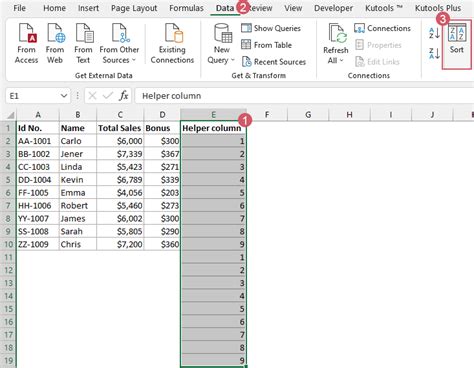Open the Sort dialog button

457,44
